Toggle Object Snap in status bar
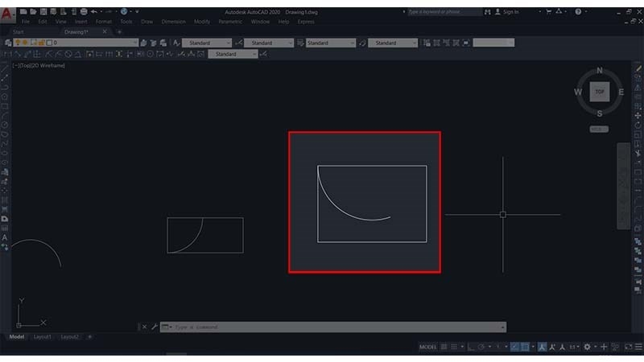Image resolution: width=644 pixels, height=362 pixels. 525,348
